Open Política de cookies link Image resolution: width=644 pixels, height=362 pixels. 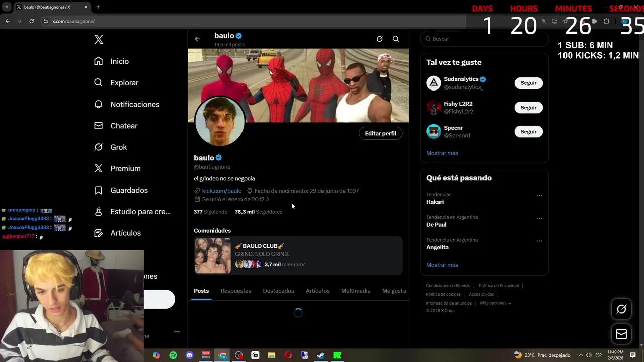coord(443,294)
